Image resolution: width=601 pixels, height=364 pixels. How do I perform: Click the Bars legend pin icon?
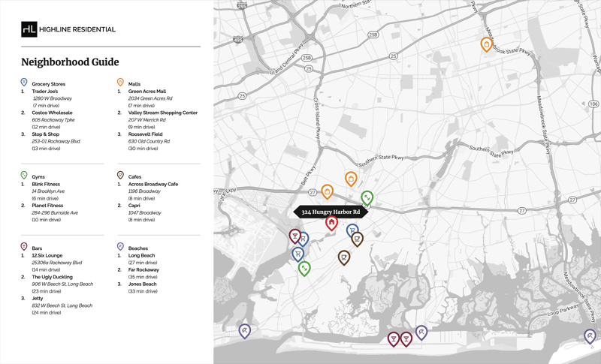24,247
